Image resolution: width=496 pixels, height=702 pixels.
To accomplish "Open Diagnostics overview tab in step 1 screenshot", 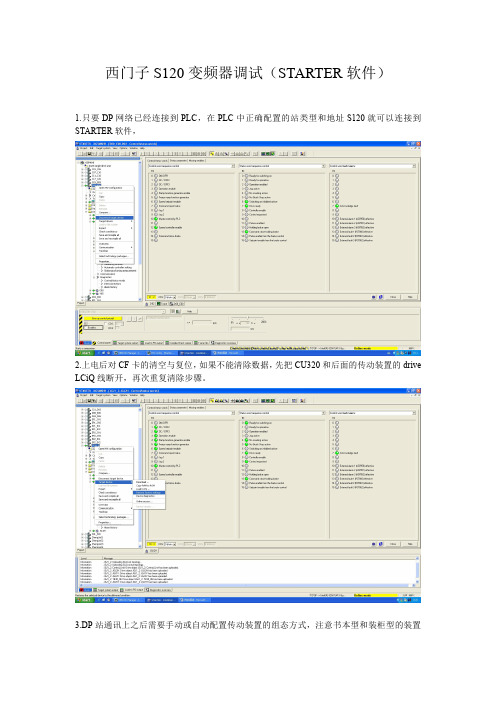I will tap(225, 342).
